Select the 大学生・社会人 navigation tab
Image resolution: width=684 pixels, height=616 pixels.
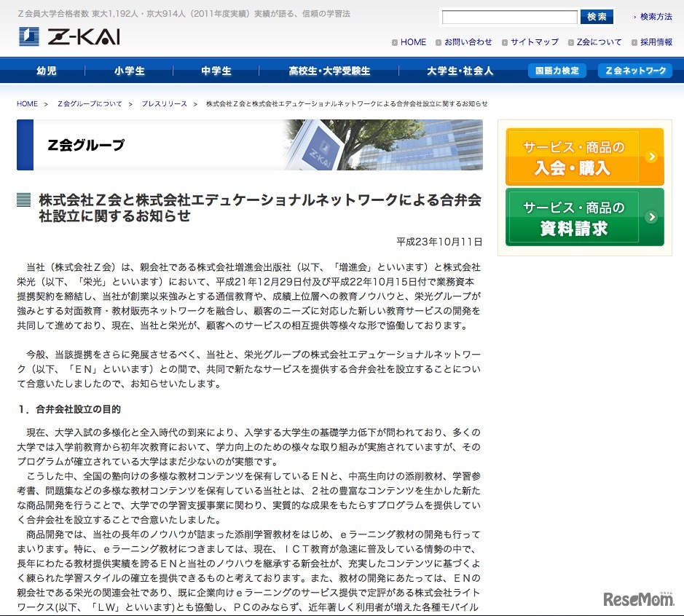460,71
